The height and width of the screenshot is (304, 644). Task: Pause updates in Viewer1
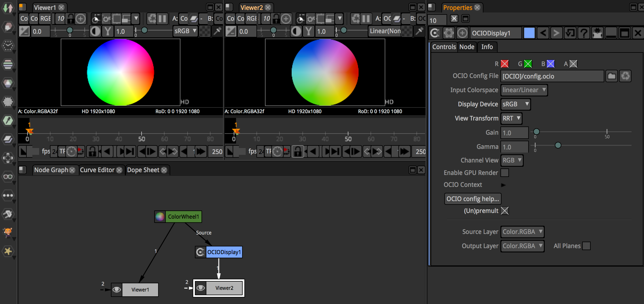162,19
